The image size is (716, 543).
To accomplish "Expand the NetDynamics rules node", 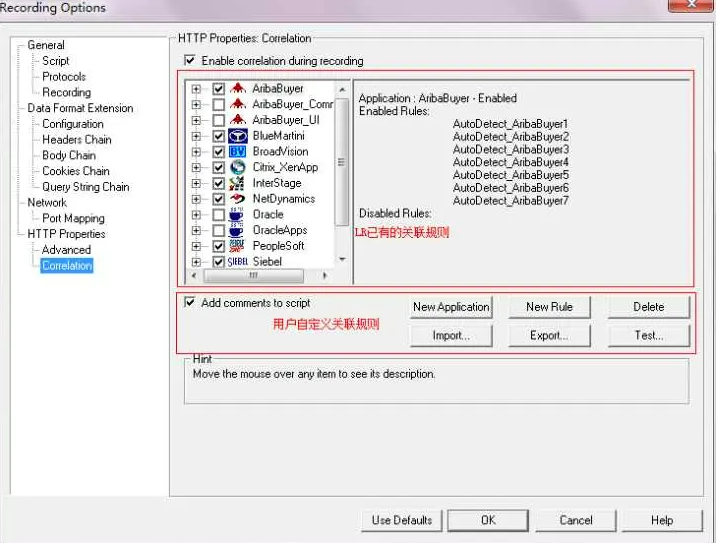I will pyautogui.click(x=196, y=199).
